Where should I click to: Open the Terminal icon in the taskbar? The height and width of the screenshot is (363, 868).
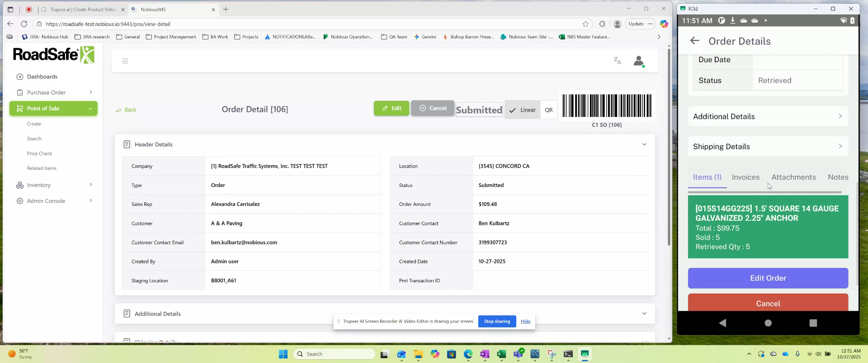[x=568, y=354]
